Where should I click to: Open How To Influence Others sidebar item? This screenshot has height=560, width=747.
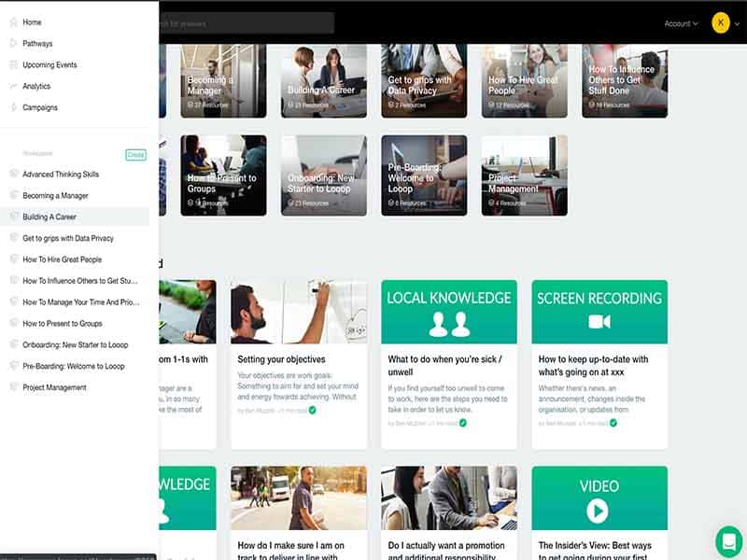(80, 281)
